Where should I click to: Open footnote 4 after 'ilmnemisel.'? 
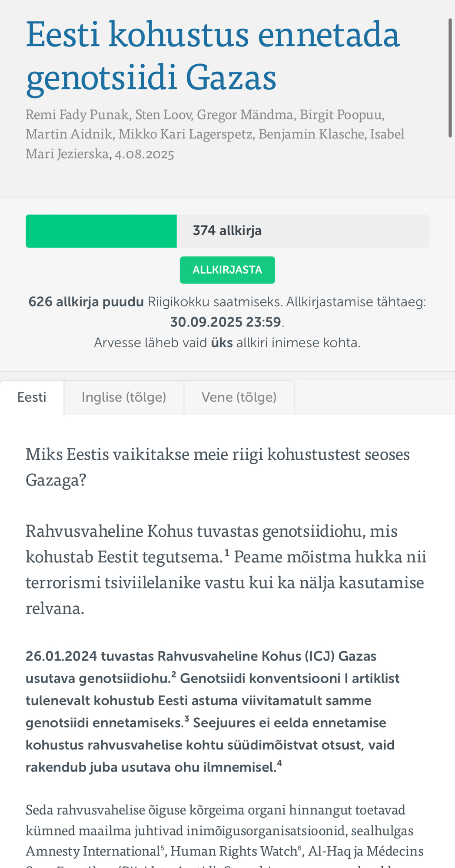pos(279,763)
